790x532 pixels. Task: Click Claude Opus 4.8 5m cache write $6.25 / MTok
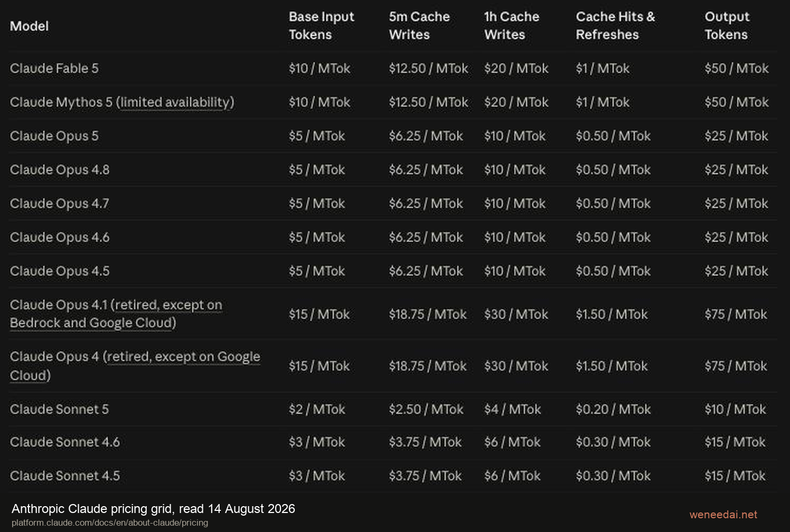(426, 170)
